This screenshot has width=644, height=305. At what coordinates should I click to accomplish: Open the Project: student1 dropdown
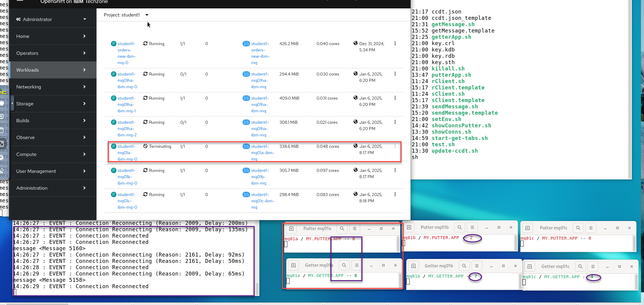tap(126, 15)
